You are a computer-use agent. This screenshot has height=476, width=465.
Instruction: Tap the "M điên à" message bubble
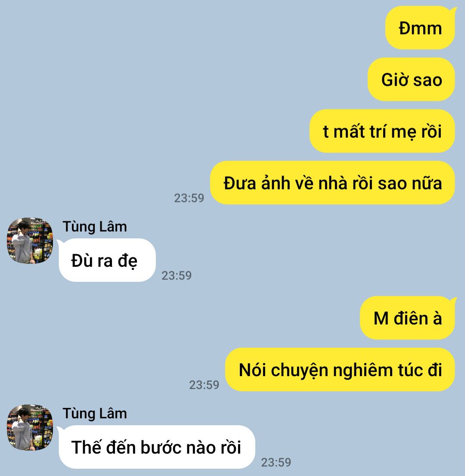(408, 318)
